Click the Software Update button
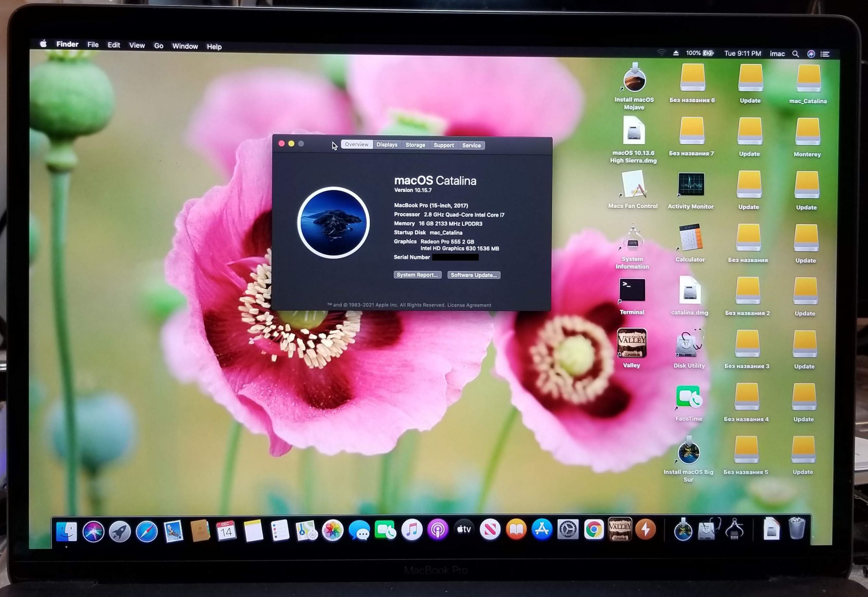 tap(474, 275)
